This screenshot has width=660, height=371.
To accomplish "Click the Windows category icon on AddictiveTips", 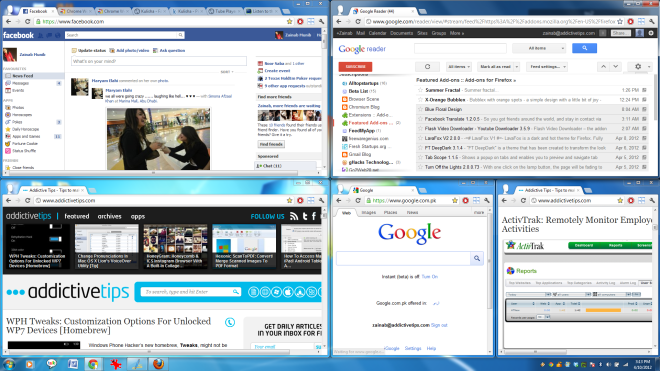I will 277,291.
